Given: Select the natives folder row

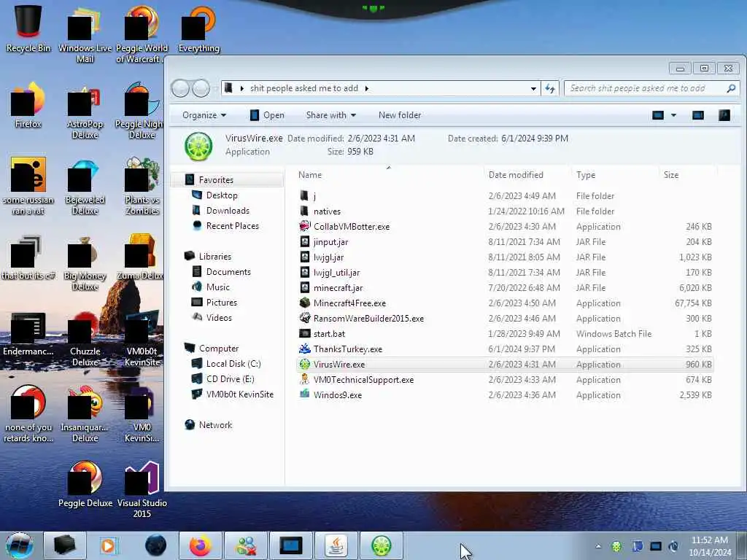Looking at the screenshot, I should (x=504, y=211).
